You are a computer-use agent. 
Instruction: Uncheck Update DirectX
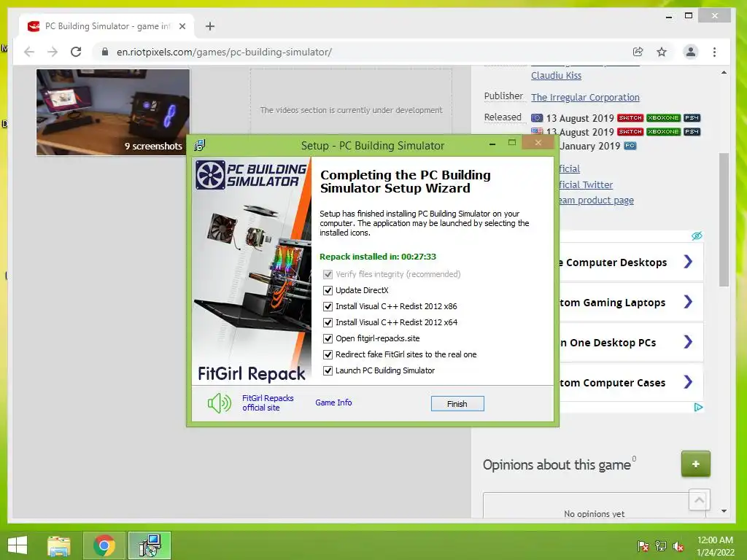point(328,290)
